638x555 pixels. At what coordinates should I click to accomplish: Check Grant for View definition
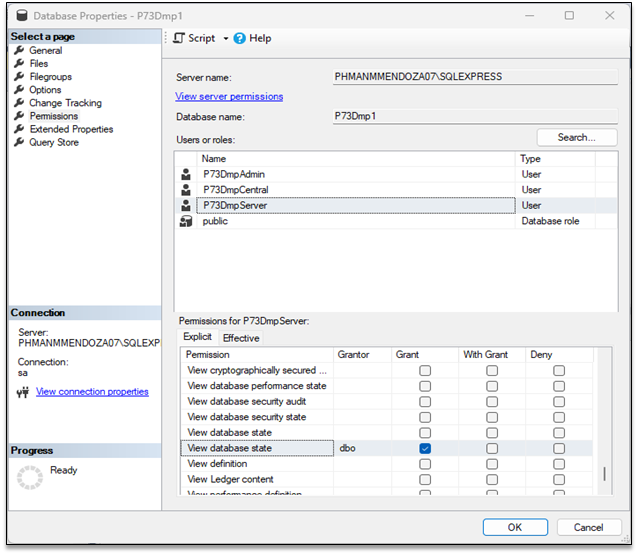click(x=425, y=464)
